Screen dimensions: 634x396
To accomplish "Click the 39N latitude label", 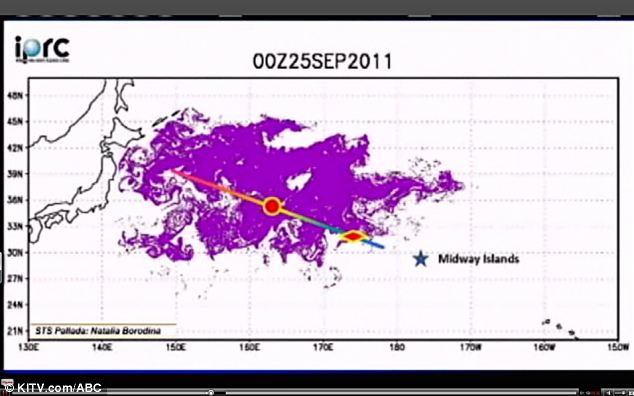I will [15, 174].
